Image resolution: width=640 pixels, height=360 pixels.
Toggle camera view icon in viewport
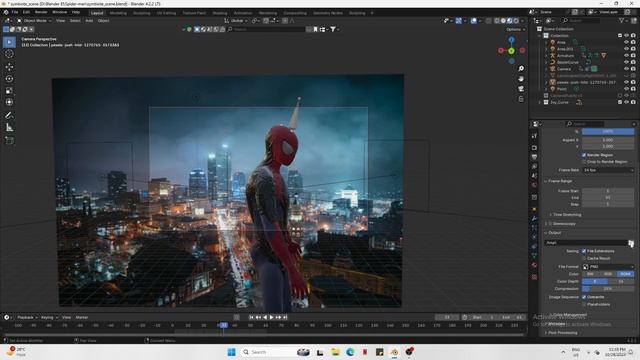pyautogui.click(x=521, y=89)
